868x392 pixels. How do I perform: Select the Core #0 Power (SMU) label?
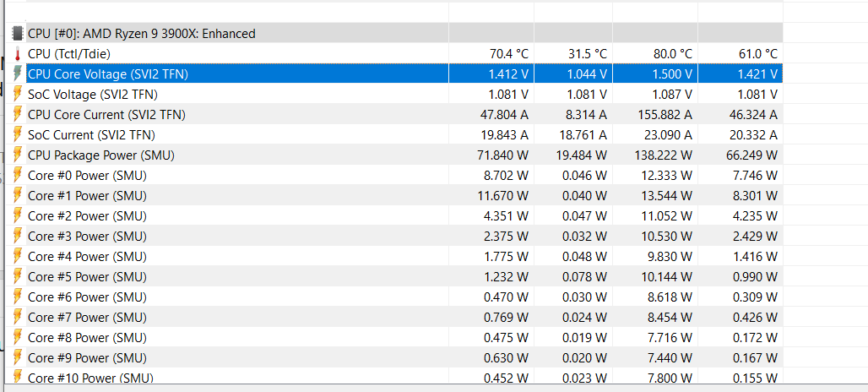(87, 176)
